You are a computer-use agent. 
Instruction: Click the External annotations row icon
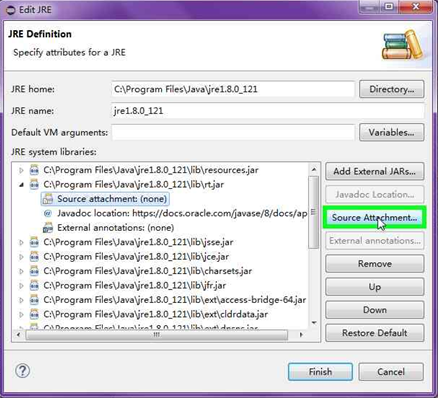pos(48,228)
